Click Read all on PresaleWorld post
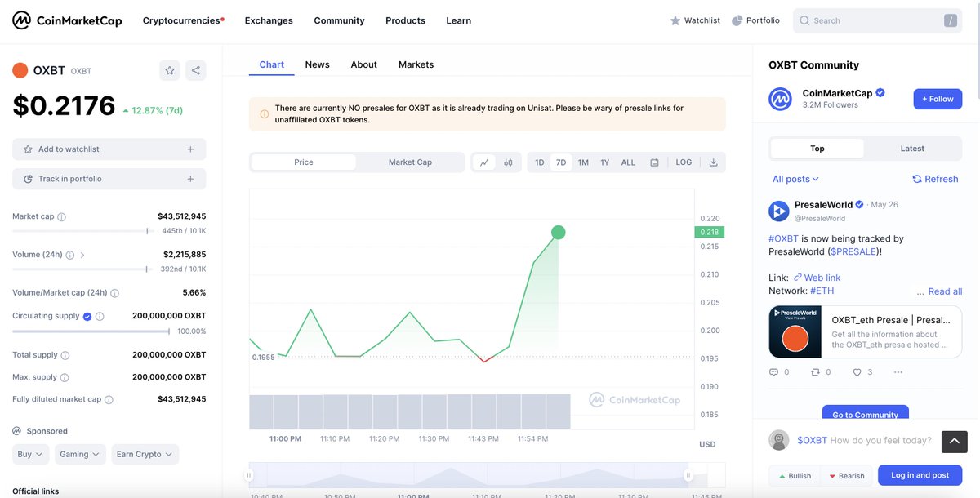The image size is (980, 498). pos(945,291)
